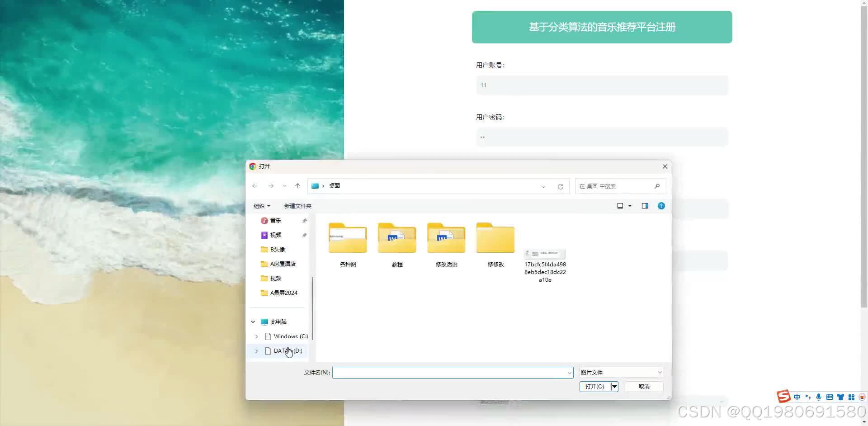Image resolution: width=868 pixels, height=426 pixels.
Task: Click the Sogou input method logo in the tray
Action: pos(783,396)
